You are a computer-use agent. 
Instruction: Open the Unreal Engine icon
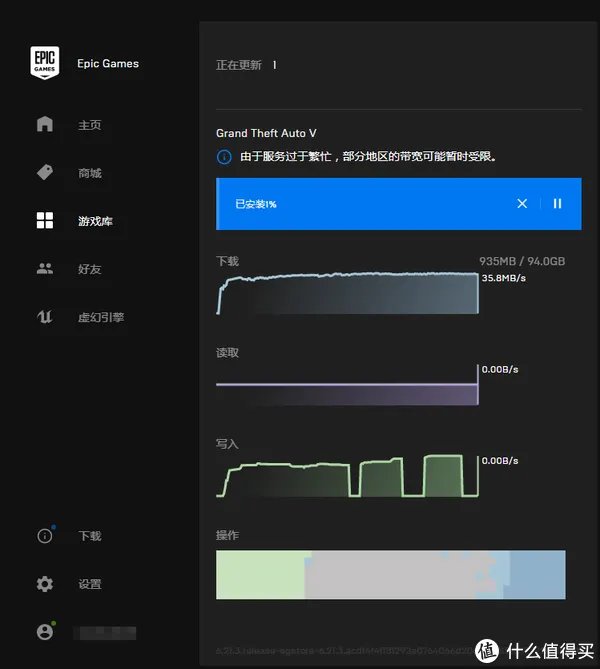pyautogui.click(x=45, y=317)
